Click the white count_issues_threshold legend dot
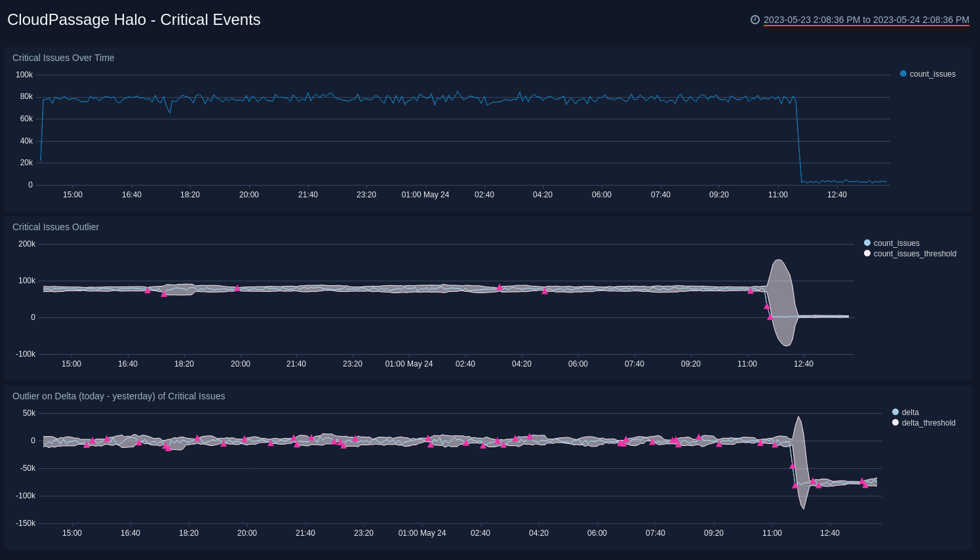The width and height of the screenshot is (980, 560). click(x=867, y=253)
